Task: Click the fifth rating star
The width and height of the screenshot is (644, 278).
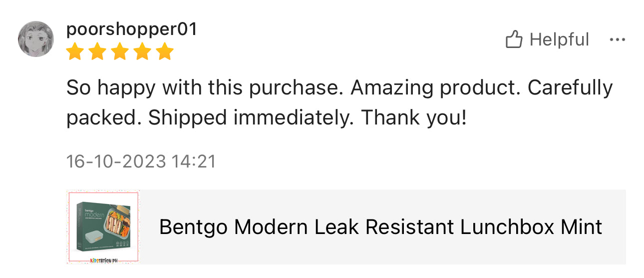Action: point(165,51)
